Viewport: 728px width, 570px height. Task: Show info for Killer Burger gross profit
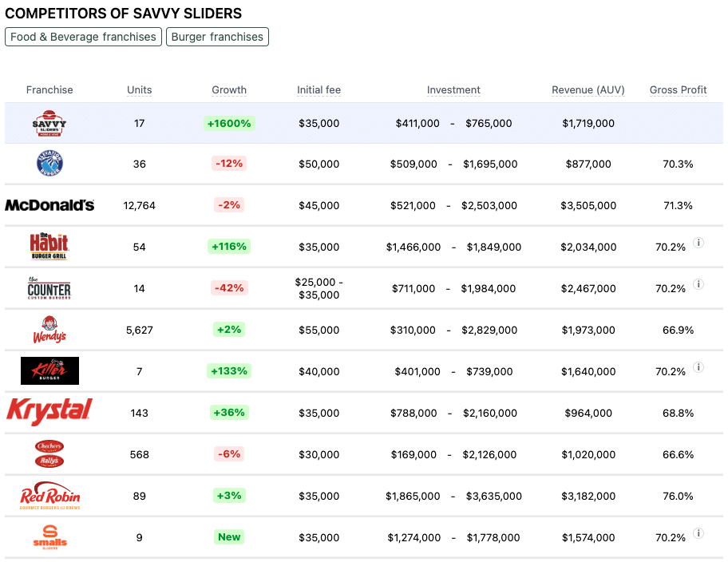pos(698,367)
